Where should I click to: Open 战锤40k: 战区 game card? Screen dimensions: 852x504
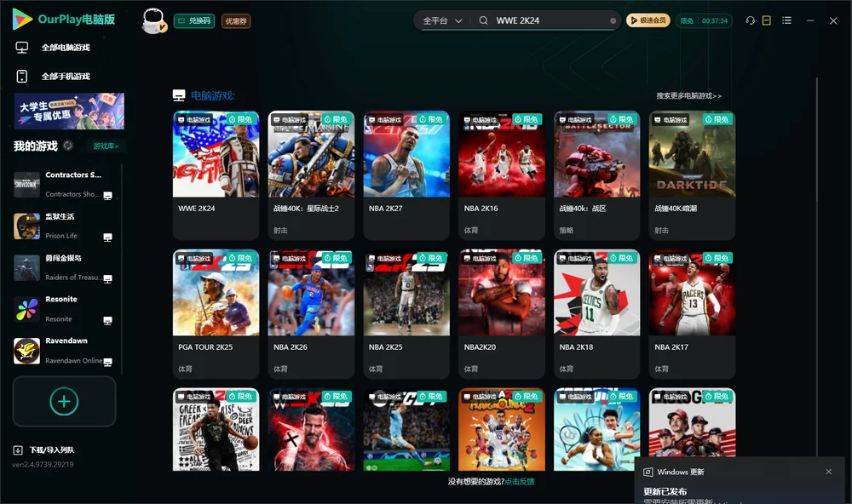pos(596,175)
